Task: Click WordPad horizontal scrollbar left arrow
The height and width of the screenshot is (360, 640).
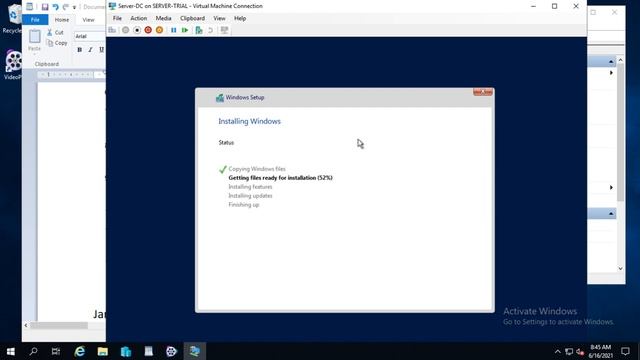Action: 26,325
